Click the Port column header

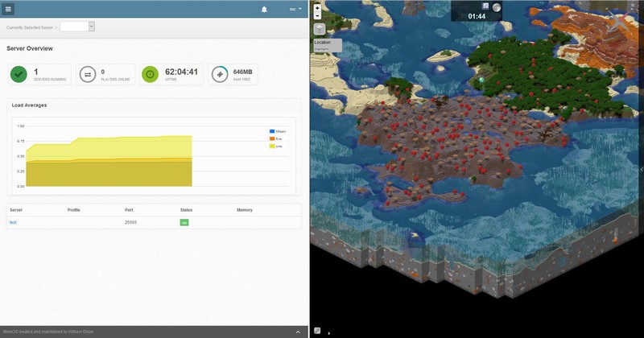129,210
